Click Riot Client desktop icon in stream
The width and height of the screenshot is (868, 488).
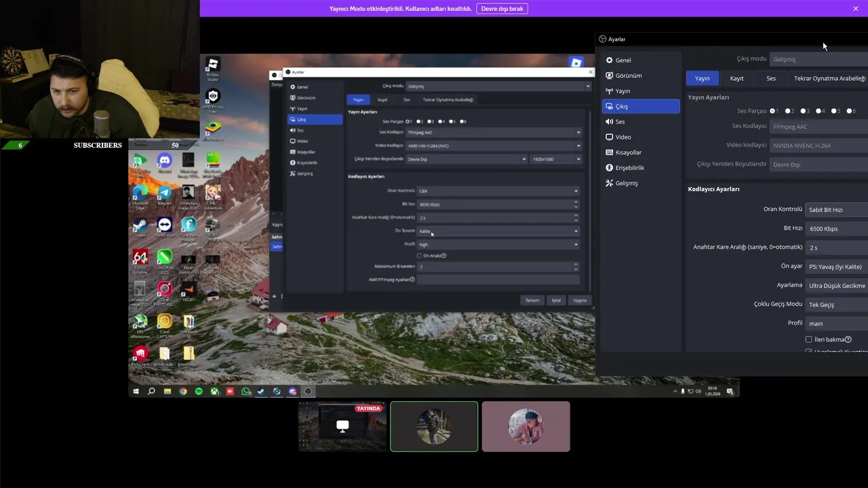140,357
